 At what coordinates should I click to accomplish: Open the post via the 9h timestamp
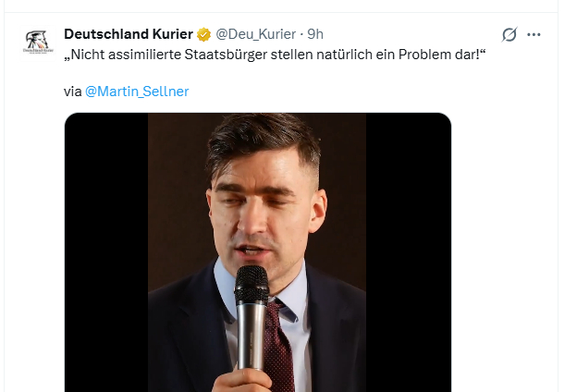click(315, 35)
